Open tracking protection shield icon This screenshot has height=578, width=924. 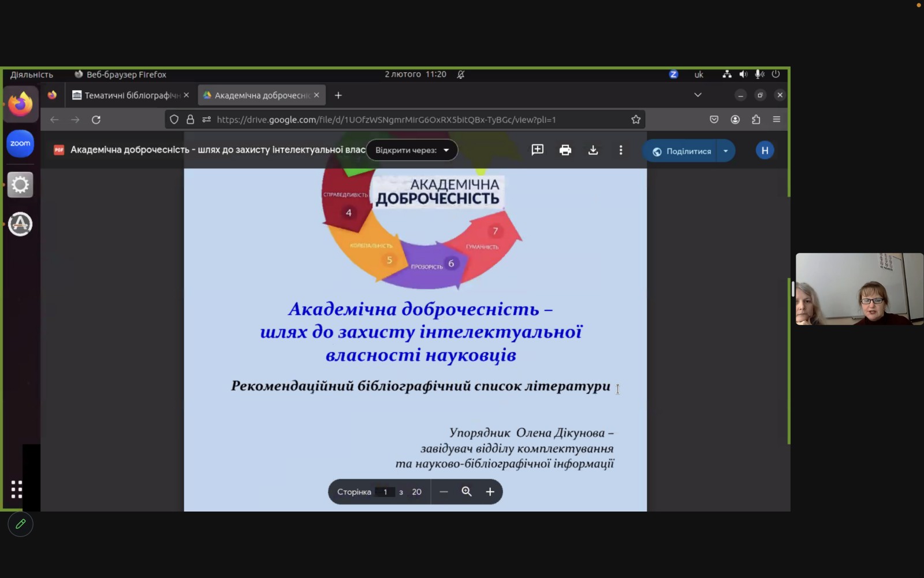point(174,120)
